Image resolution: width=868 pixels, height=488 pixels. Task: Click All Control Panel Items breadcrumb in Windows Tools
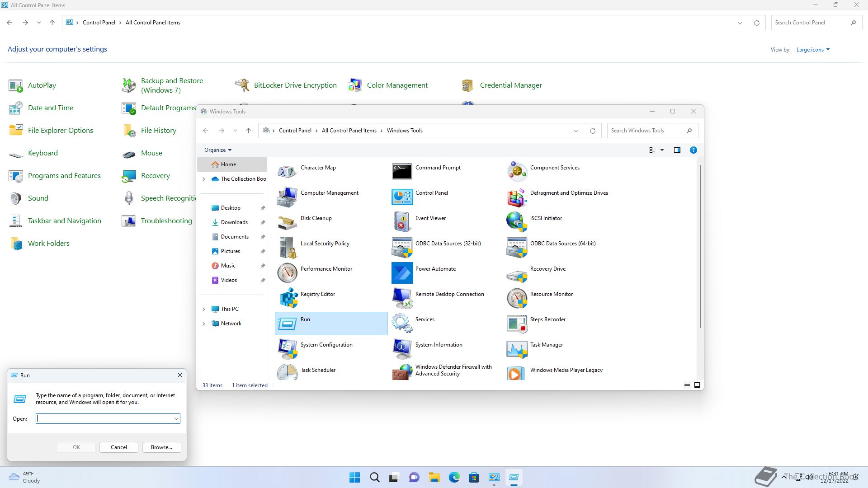pos(349,131)
